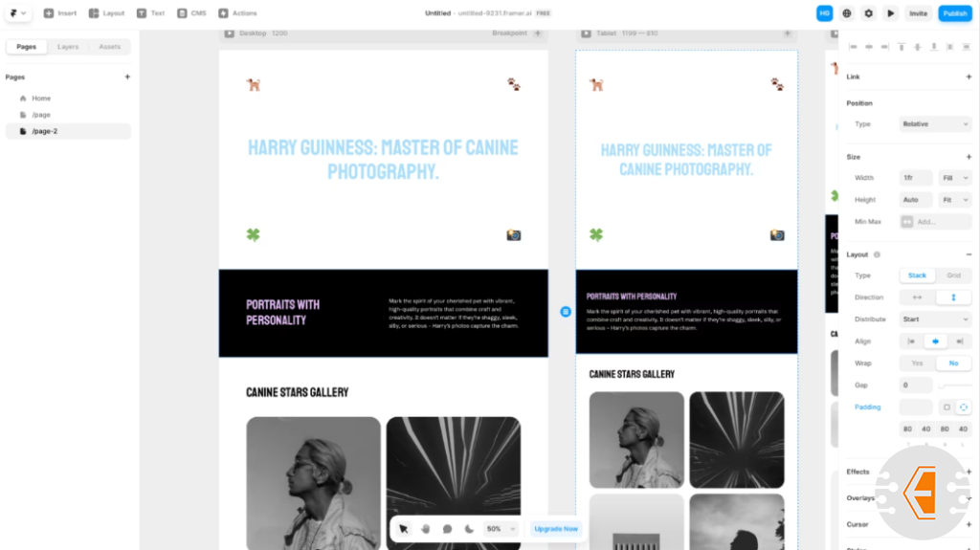The image size is (980, 550).
Task: Open the Actions toolbar tool
Action: (x=237, y=13)
